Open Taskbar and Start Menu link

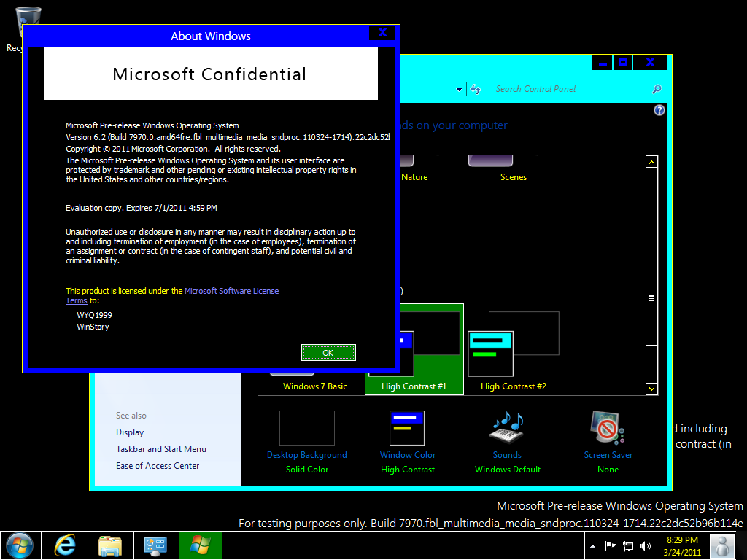point(161,449)
